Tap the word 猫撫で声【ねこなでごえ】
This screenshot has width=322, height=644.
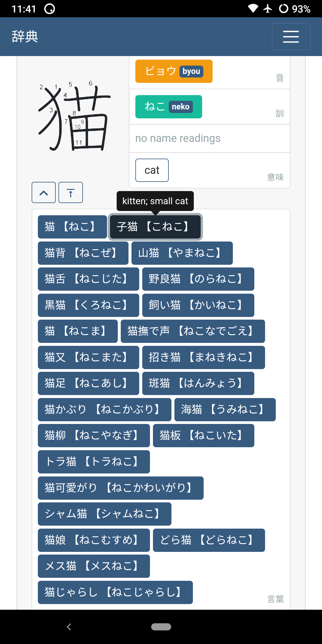pyautogui.click(x=193, y=331)
